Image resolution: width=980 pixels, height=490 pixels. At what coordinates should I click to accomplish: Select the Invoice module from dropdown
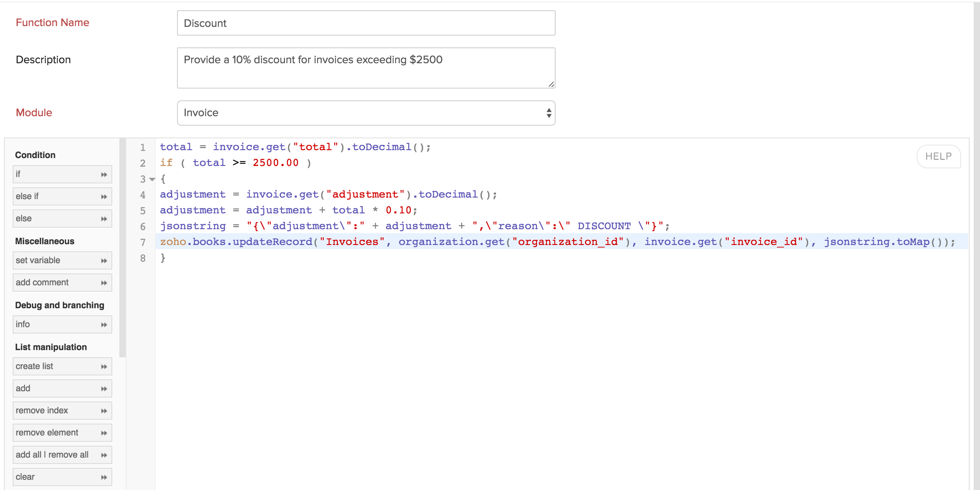tap(366, 113)
